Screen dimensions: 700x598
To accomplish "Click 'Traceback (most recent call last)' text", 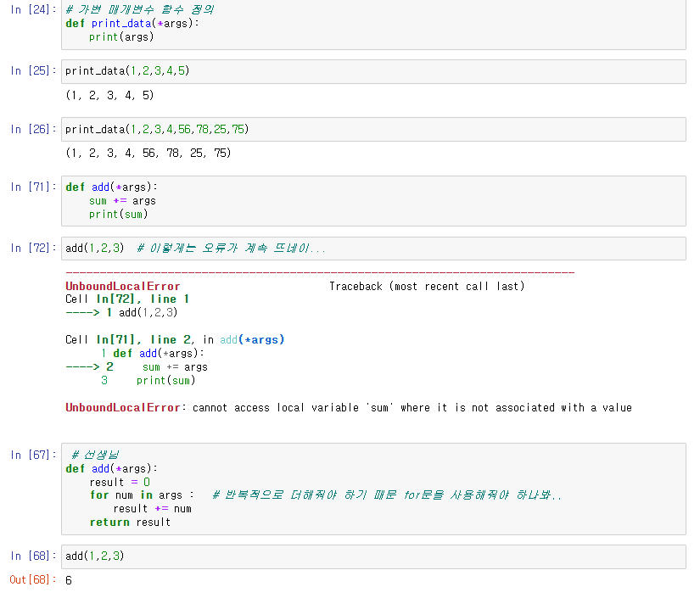I will 427,286.
